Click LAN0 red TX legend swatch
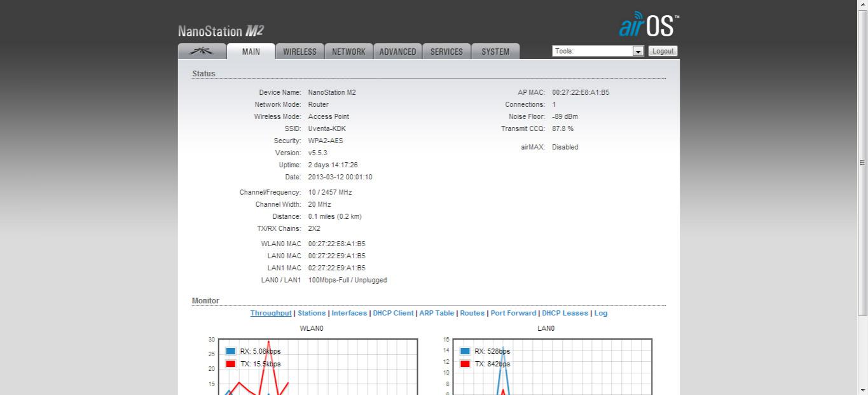Viewport: 868px width, 395px height. [x=465, y=364]
